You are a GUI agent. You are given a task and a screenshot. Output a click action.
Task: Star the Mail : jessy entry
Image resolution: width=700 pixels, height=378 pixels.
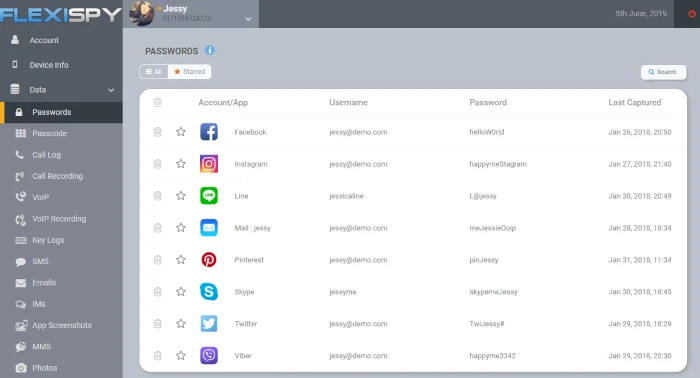[181, 228]
